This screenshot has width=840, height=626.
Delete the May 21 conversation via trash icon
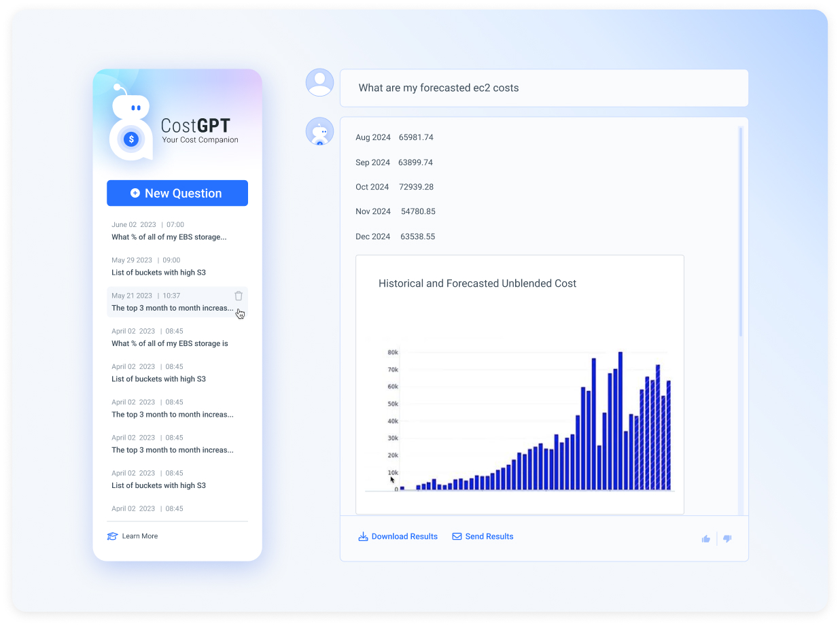(238, 296)
